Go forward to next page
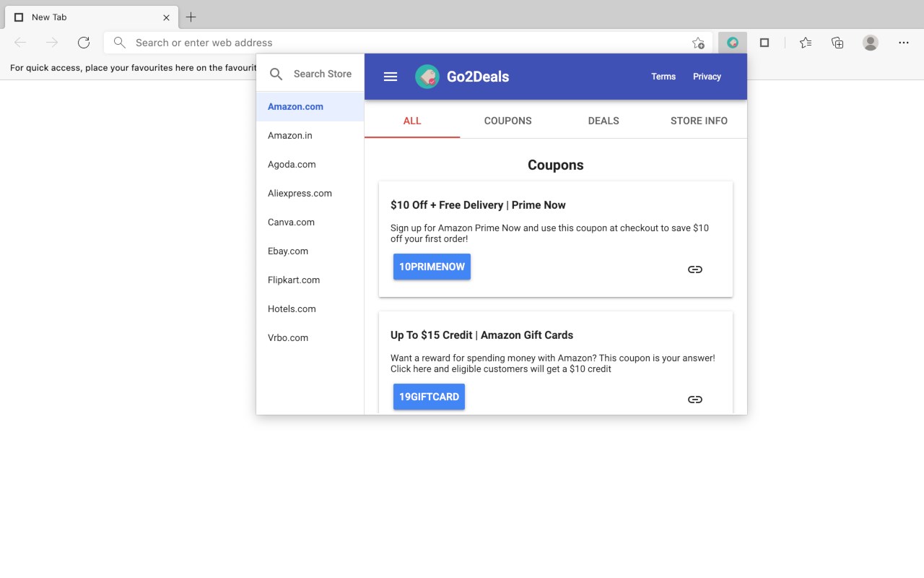This screenshot has width=924, height=578. [x=52, y=43]
